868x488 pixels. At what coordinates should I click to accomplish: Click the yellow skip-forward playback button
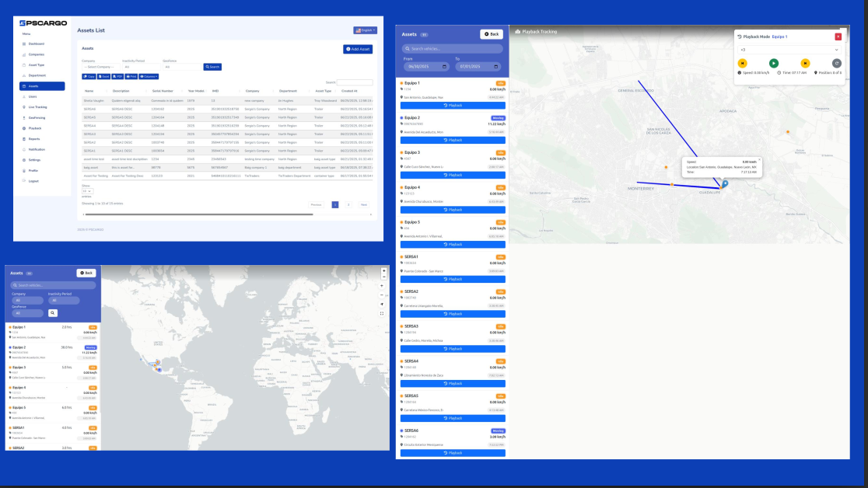[x=805, y=63]
